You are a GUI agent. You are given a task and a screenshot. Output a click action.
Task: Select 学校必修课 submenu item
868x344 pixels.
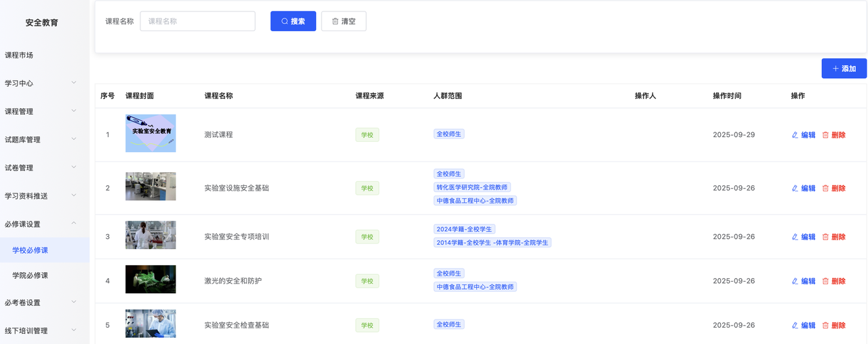[x=30, y=250]
